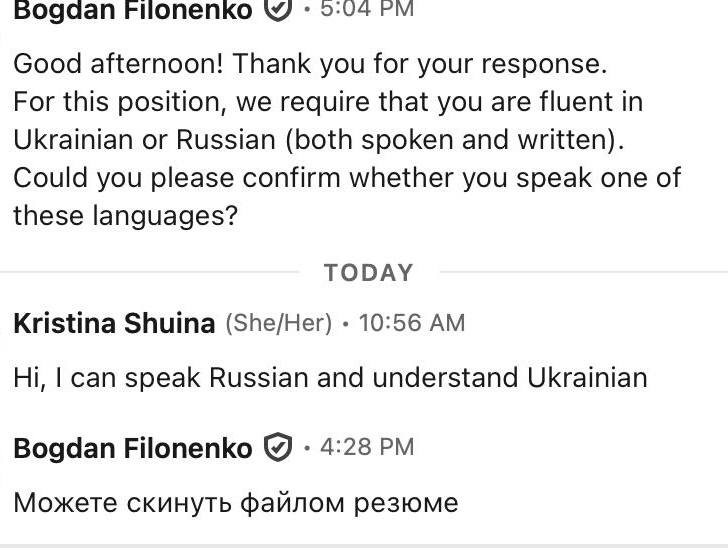Click the "these languages?" text
Viewport: 728px width, 548px height.
125,216
